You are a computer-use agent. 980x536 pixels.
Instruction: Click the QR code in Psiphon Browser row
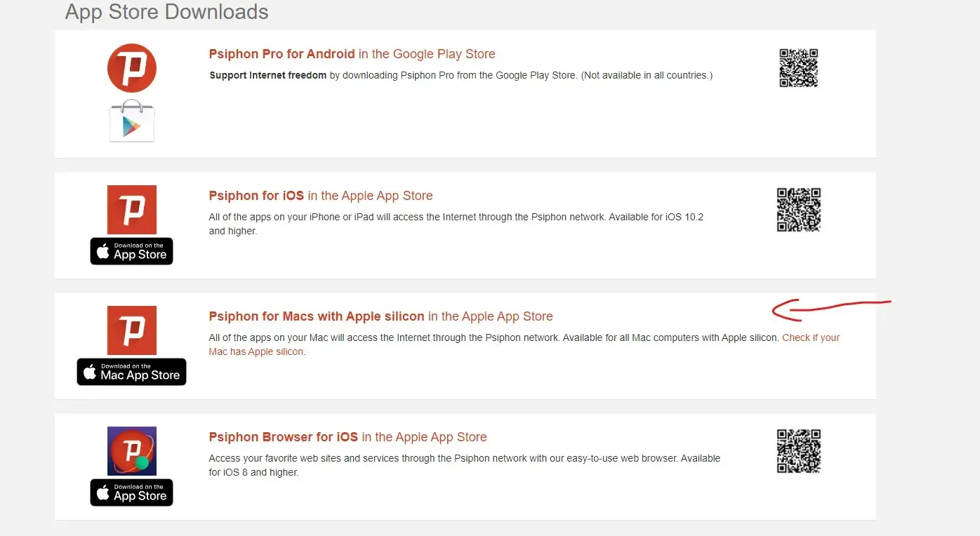pos(799,451)
